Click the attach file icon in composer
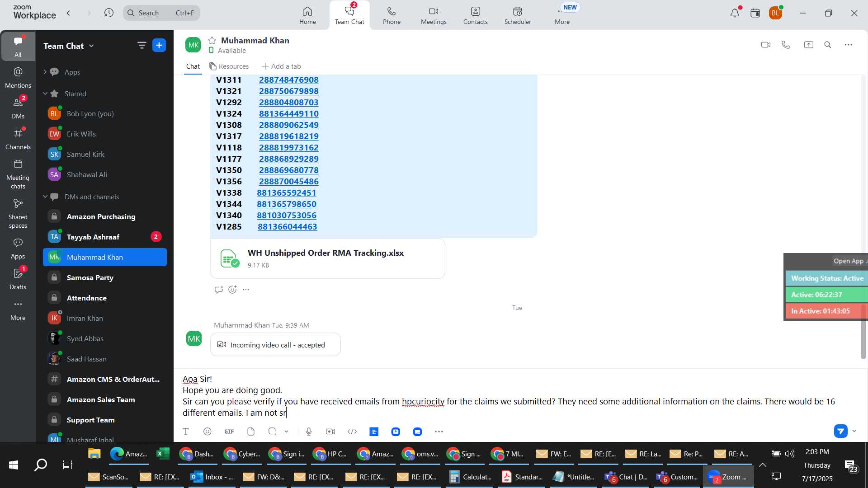The height and width of the screenshot is (488, 868). point(251,432)
